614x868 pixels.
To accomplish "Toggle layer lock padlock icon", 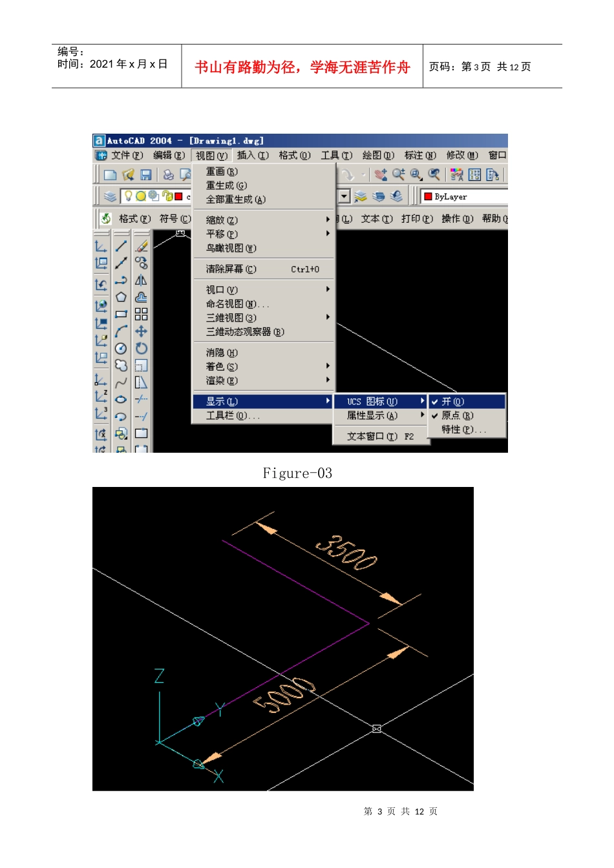I will coord(167,196).
